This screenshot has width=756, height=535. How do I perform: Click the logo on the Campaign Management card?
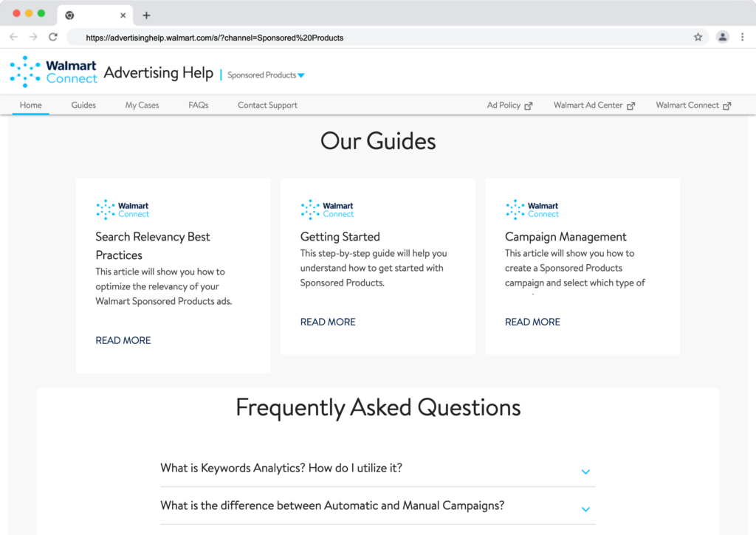click(x=532, y=210)
